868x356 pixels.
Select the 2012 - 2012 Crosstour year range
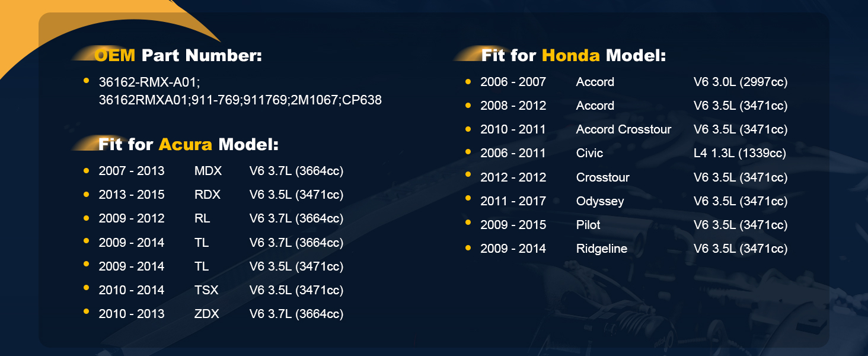[513, 177]
